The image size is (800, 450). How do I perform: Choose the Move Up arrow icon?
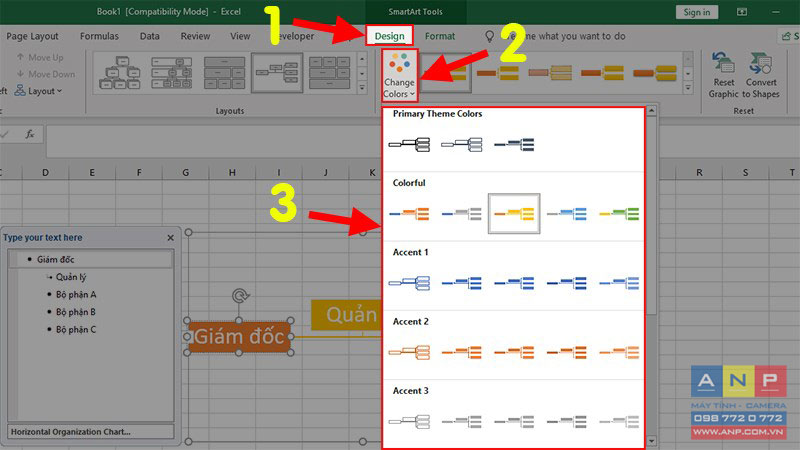[20, 57]
